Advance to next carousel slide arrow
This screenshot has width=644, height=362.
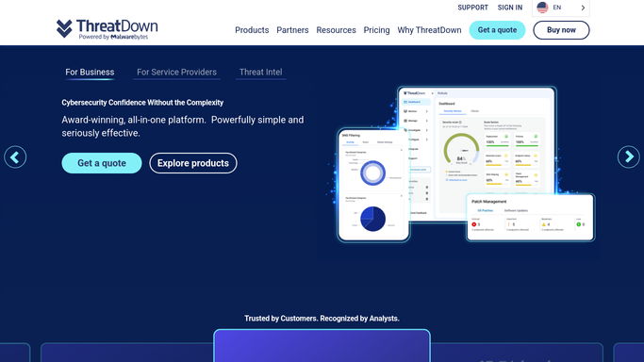[x=628, y=156]
